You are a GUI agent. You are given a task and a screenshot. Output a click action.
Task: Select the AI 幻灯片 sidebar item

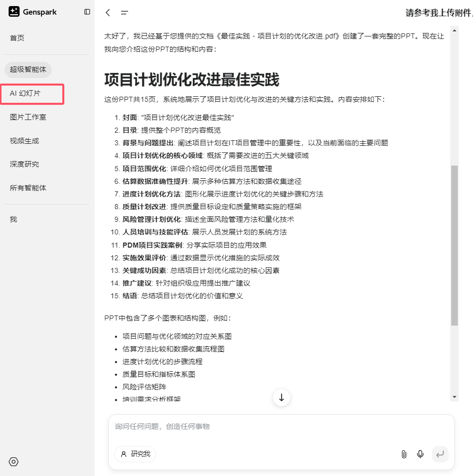coord(24,94)
